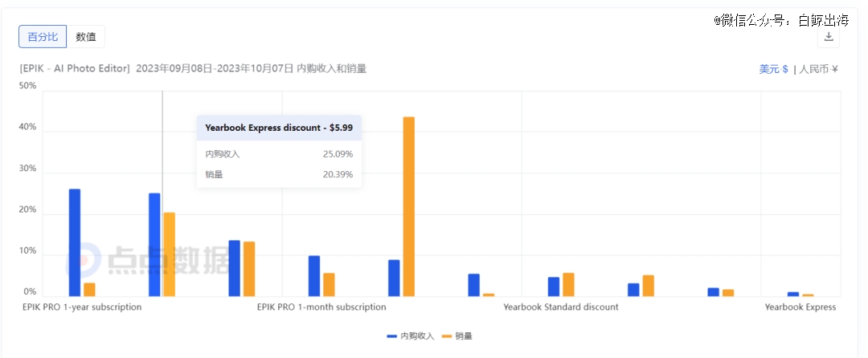868x358 pixels.
Task: Click the 10% y-axis label
Action: 27,250
